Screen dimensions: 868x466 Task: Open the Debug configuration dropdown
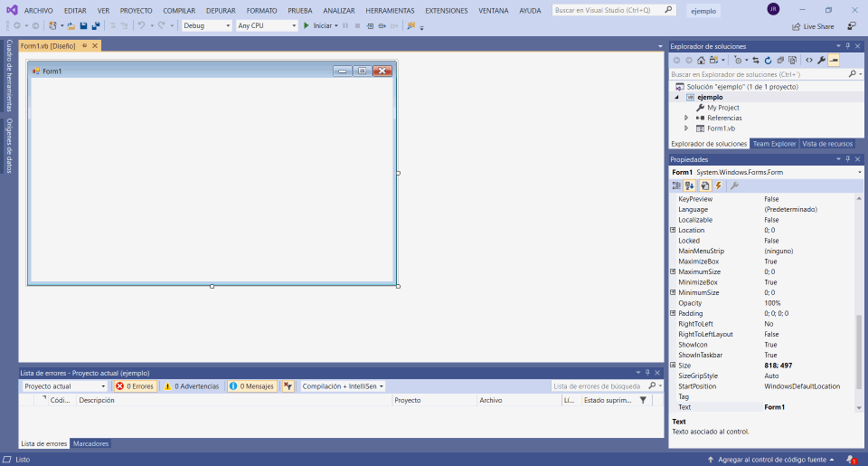(x=207, y=25)
